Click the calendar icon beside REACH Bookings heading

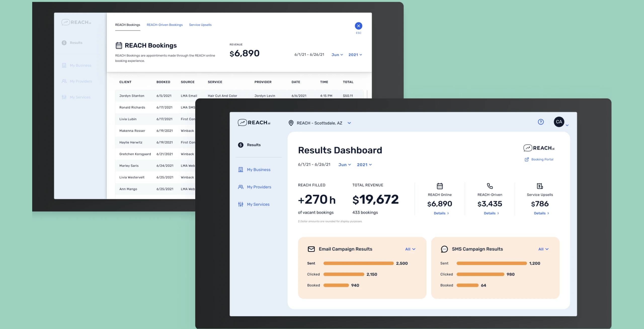pyautogui.click(x=119, y=46)
